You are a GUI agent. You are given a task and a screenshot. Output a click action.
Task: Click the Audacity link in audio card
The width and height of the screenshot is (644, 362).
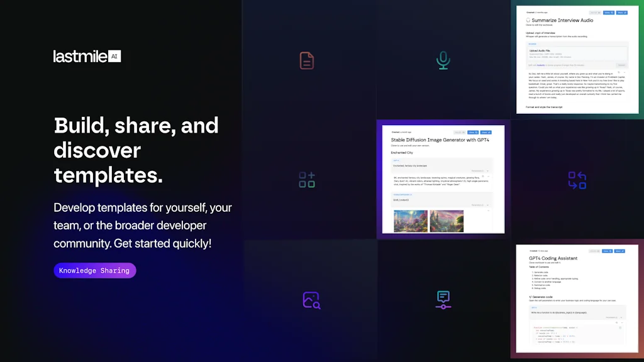pos(541,65)
